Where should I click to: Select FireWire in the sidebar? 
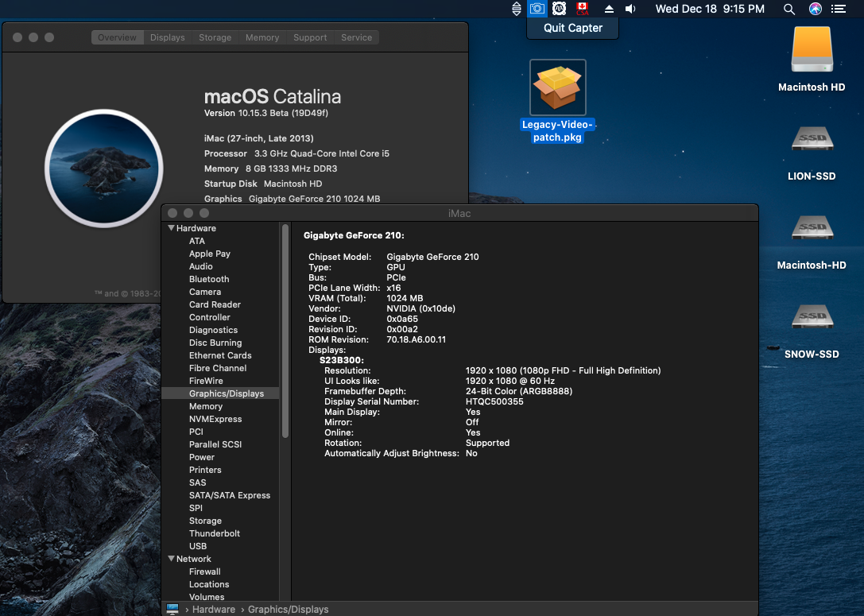(220, 381)
